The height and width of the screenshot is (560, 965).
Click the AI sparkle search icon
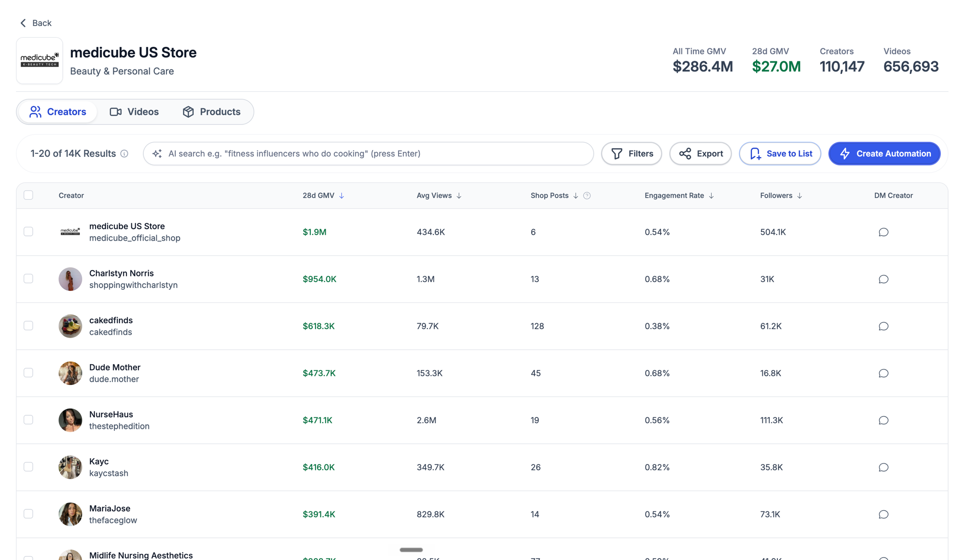coord(157,153)
